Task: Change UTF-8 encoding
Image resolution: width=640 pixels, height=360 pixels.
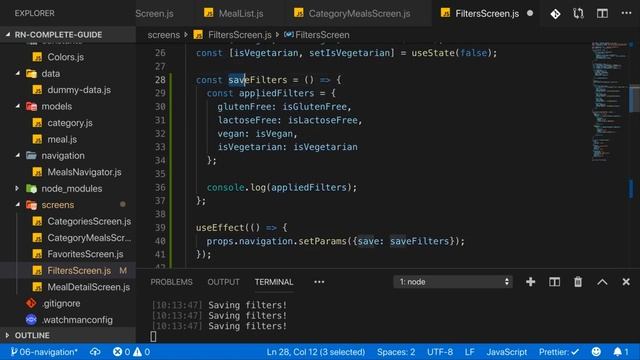Action: click(x=440, y=352)
